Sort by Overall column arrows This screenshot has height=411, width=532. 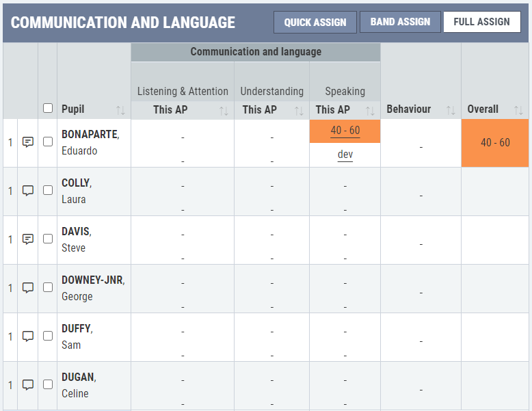(x=518, y=110)
